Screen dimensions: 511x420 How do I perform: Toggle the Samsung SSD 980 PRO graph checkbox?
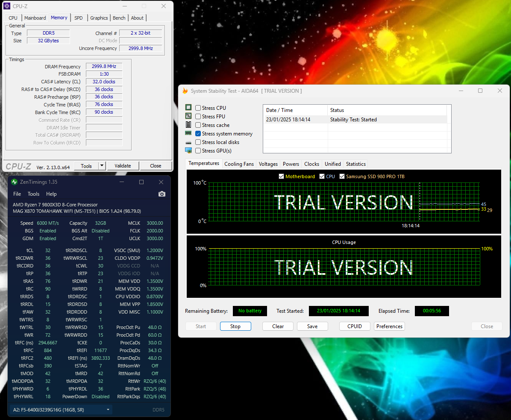click(x=342, y=176)
